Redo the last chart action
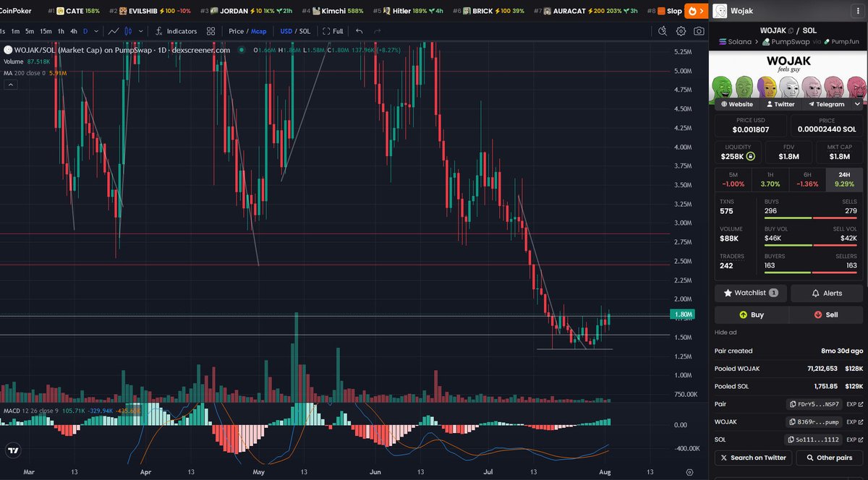This screenshot has height=480, width=868. point(377,31)
